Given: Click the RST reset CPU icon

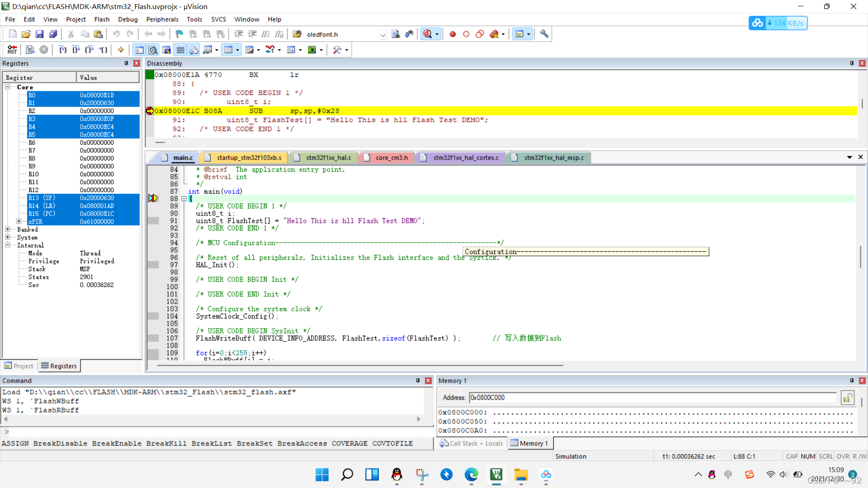Looking at the screenshot, I should (12, 50).
